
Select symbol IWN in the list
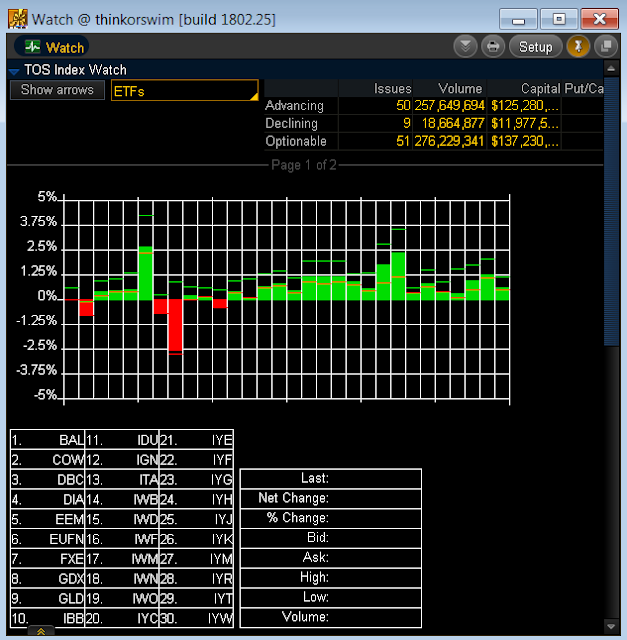coord(122,579)
